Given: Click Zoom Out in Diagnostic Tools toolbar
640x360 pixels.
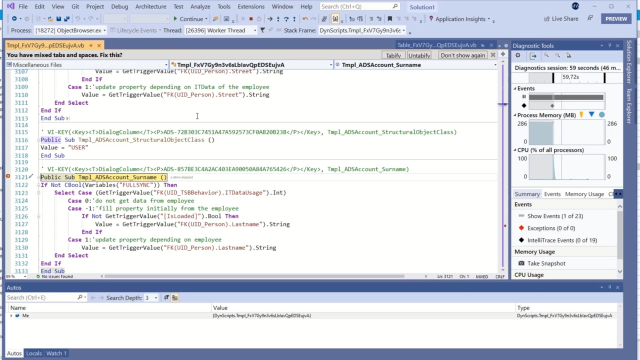Looking at the screenshot, I should [558, 56].
